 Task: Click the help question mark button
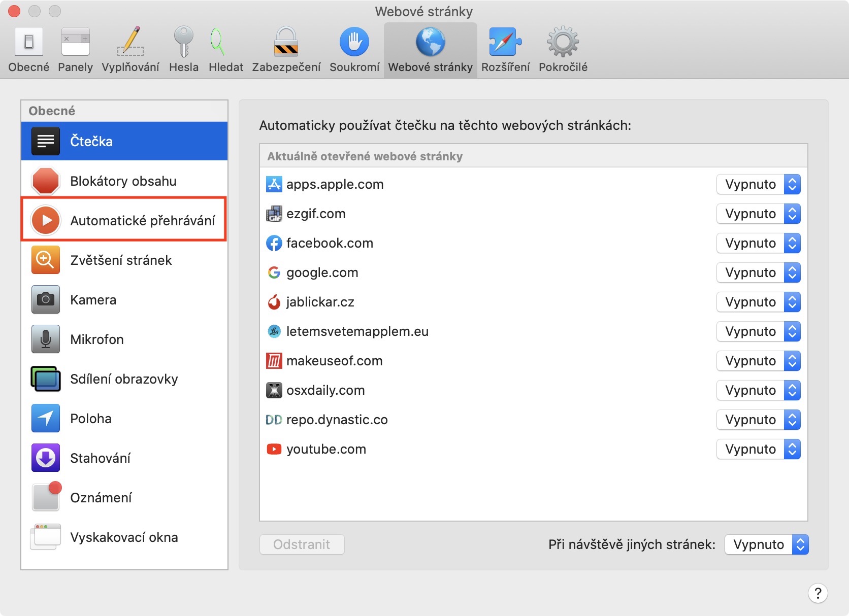818,593
